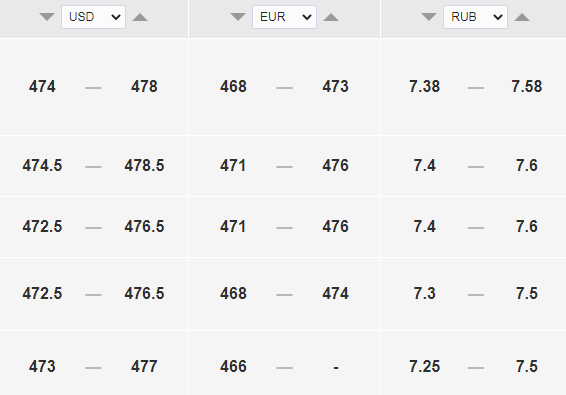Image resolution: width=566 pixels, height=395 pixels.
Task: Sort USD column by descending buy rate
Action: pyautogui.click(x=47, y=17)
